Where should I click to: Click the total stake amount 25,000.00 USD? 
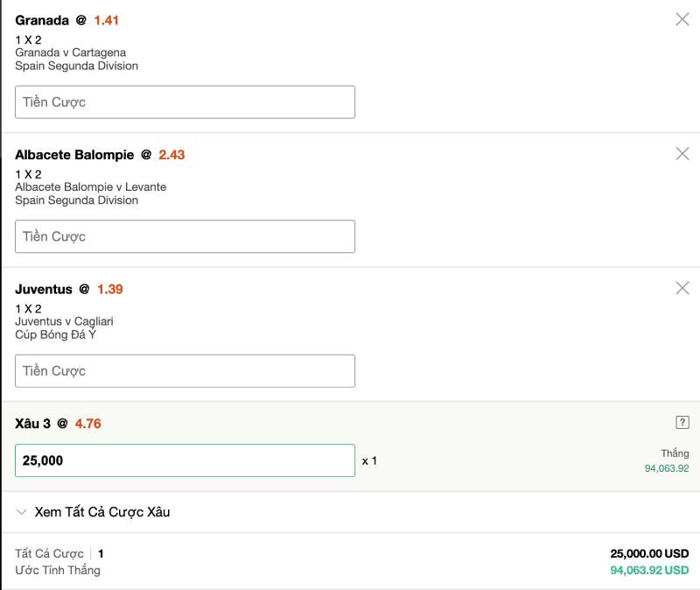click(x=649, y=553)
